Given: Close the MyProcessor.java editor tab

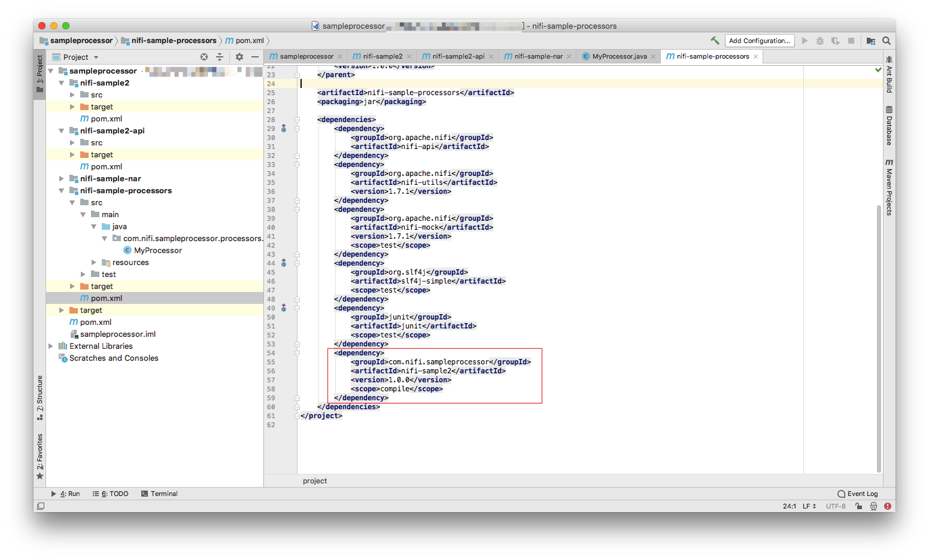Looking at the screenshot, I should tap(653, 57).
